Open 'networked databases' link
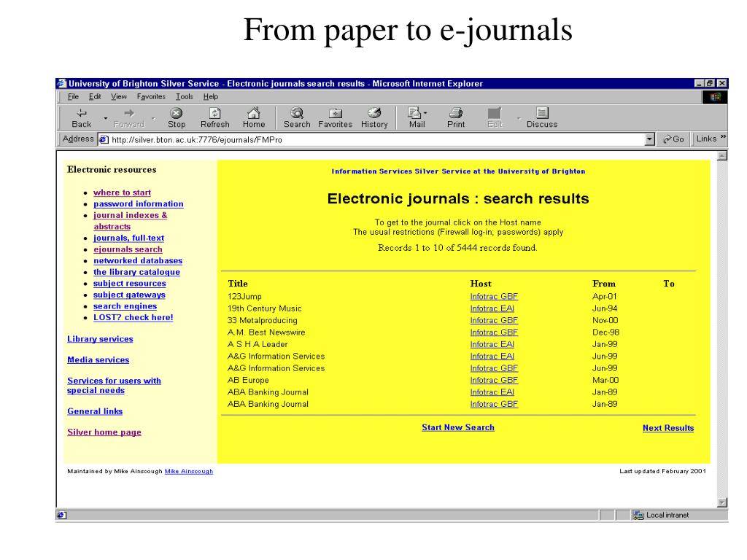 pos(138,260)
